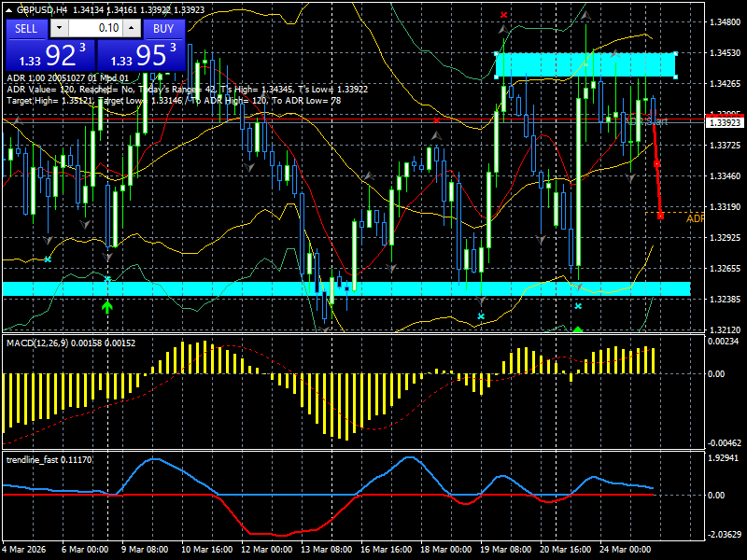Focus the 0.10 volume input field
Screen dimensions: 747x560
coord(95,28)
